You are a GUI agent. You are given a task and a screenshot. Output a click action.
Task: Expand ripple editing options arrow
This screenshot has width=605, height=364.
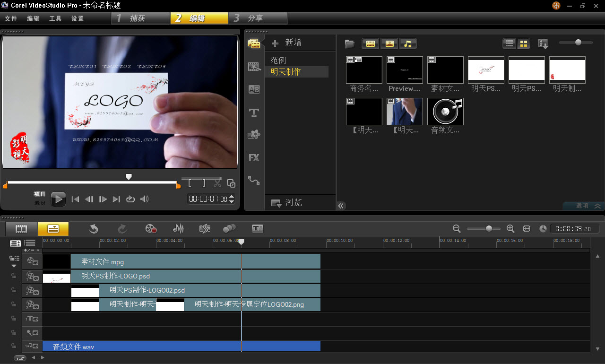coord(14,266)
